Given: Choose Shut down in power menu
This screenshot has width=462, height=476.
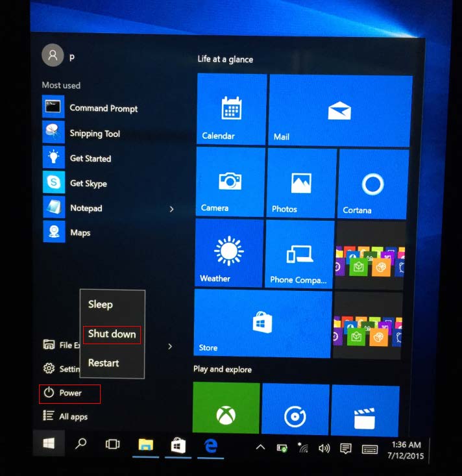Looking at the screenshot, I should 112,334.
